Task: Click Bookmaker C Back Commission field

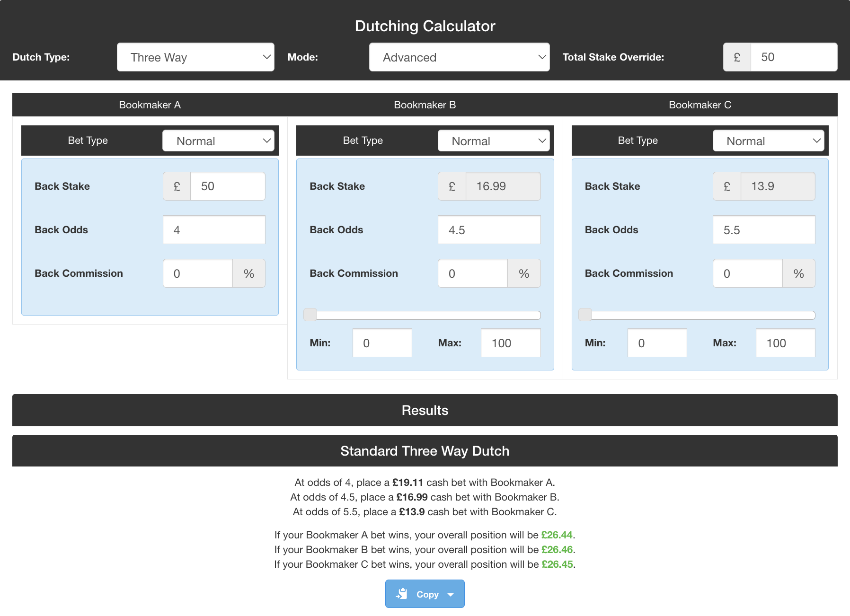Action: [x=748, y=273]
